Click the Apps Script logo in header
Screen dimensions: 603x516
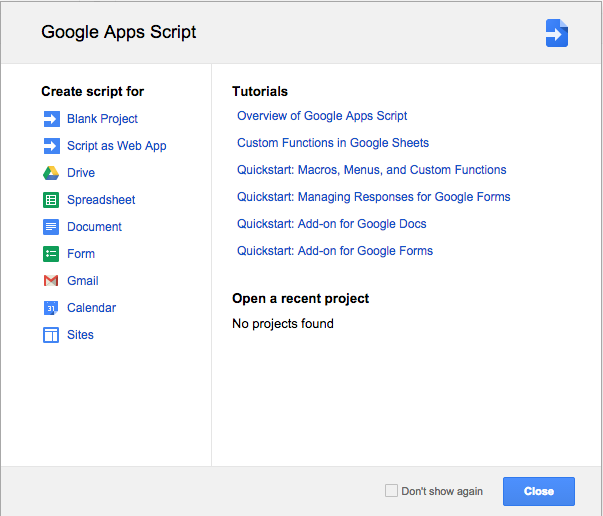tap(556, 32)
